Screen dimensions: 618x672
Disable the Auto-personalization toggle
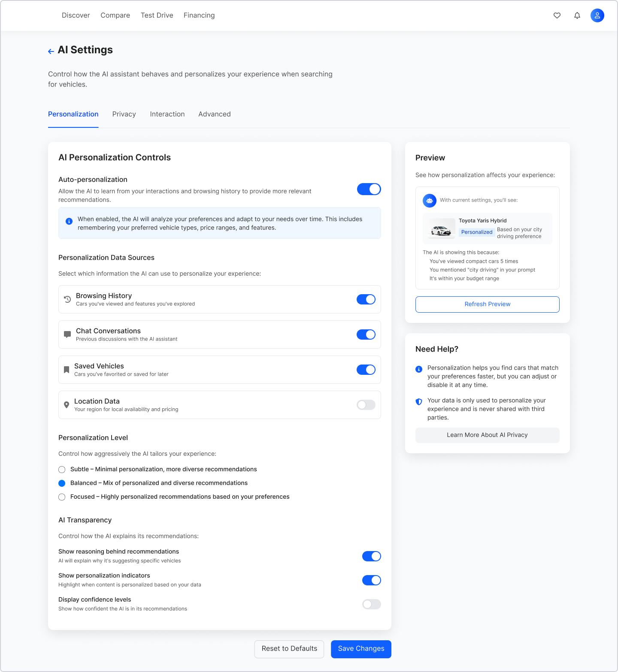pyautogui.click(x=369, y=189)
